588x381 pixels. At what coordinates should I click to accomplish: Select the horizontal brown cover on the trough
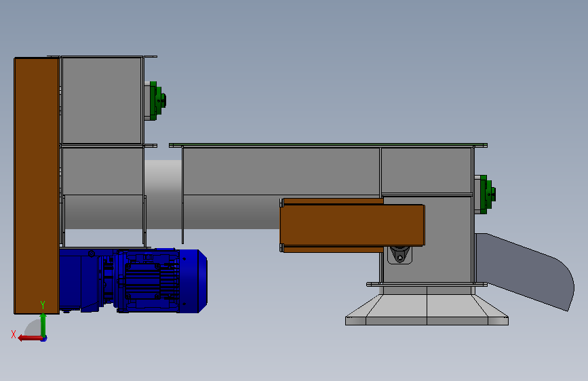coord(352,225)
